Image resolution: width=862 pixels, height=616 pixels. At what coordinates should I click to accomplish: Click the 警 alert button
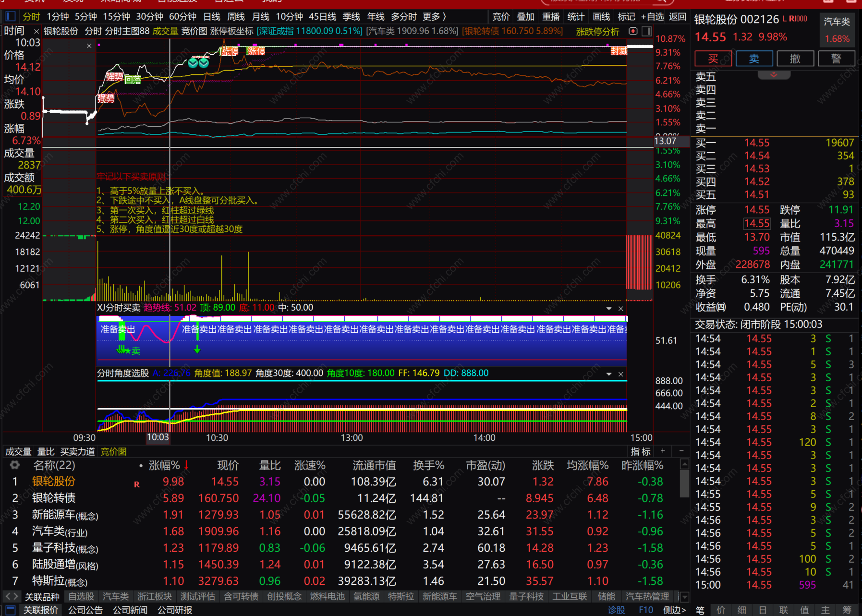pos(836,59)
